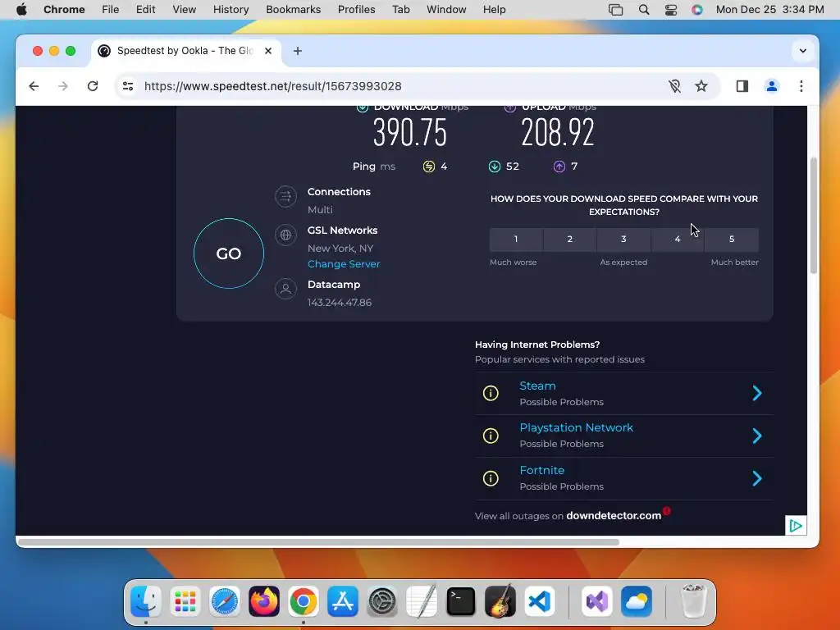840x630 pixels.
Task: Click the globe icon next to GSL Networks
Action: pyautogui.click(x=285, y=235)
